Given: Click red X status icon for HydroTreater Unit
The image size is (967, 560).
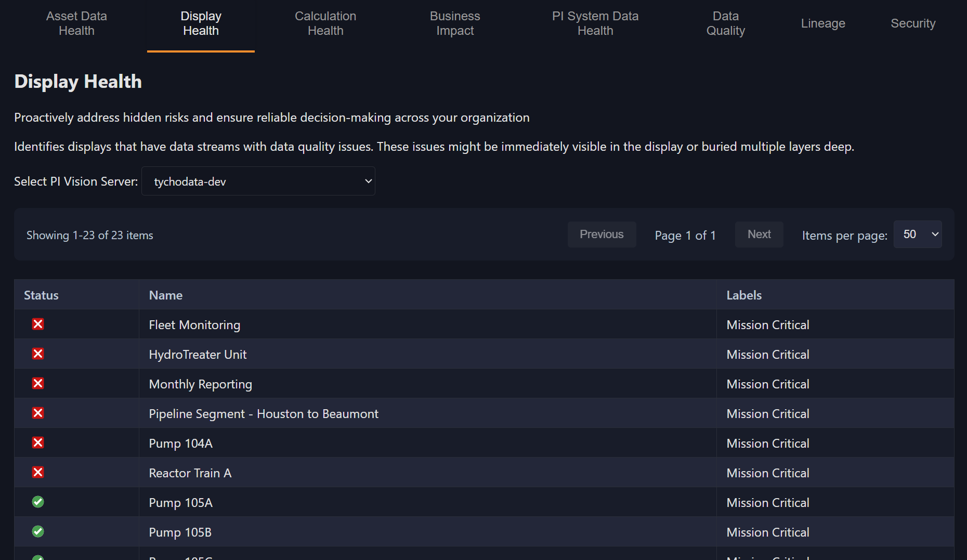Looking at the screenshot, I should [38, 354].
